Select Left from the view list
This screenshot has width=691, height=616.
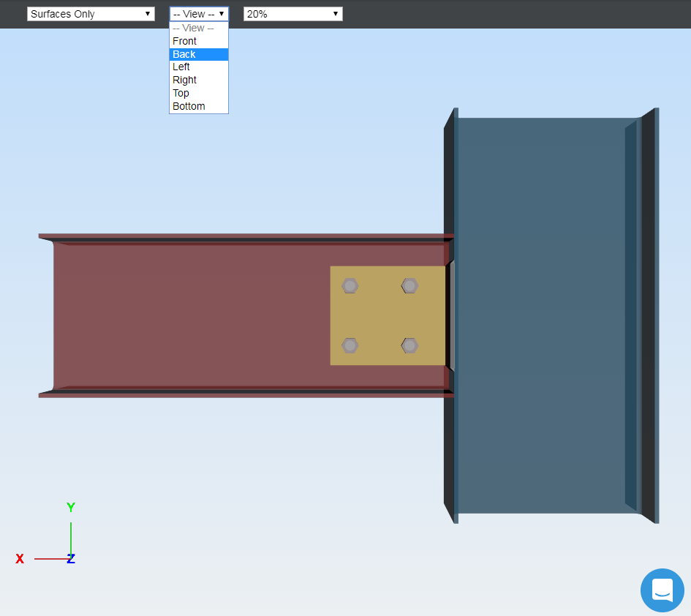click(199, 67)
